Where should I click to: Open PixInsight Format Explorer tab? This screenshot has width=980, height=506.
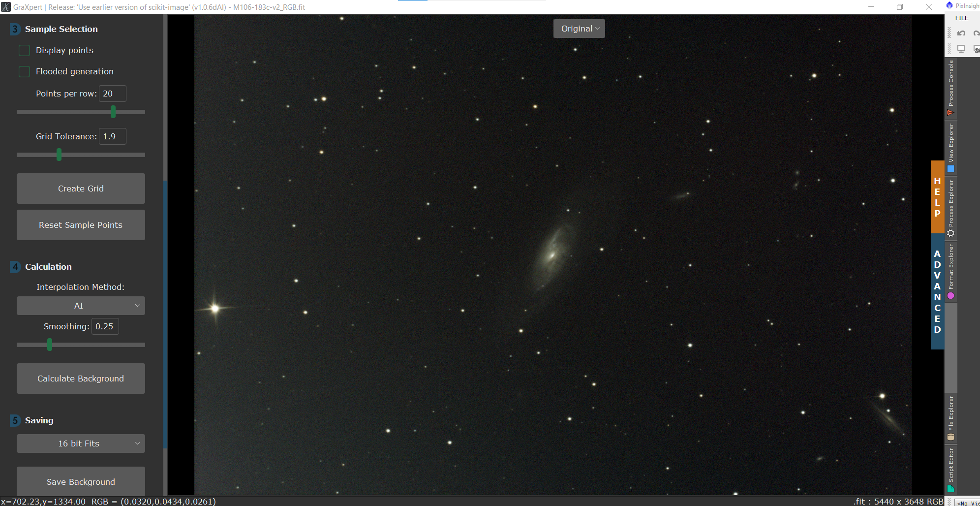(x=951, y=271)
